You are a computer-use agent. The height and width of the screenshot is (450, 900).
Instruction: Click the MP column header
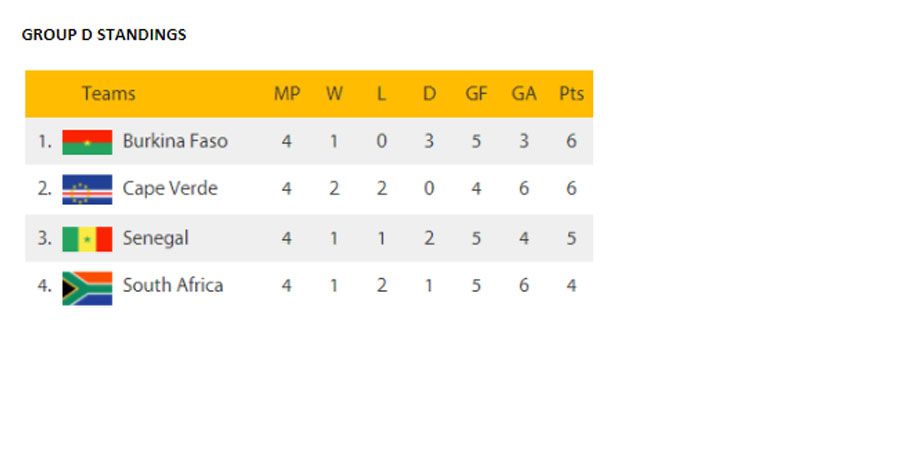tap(287, 94)
